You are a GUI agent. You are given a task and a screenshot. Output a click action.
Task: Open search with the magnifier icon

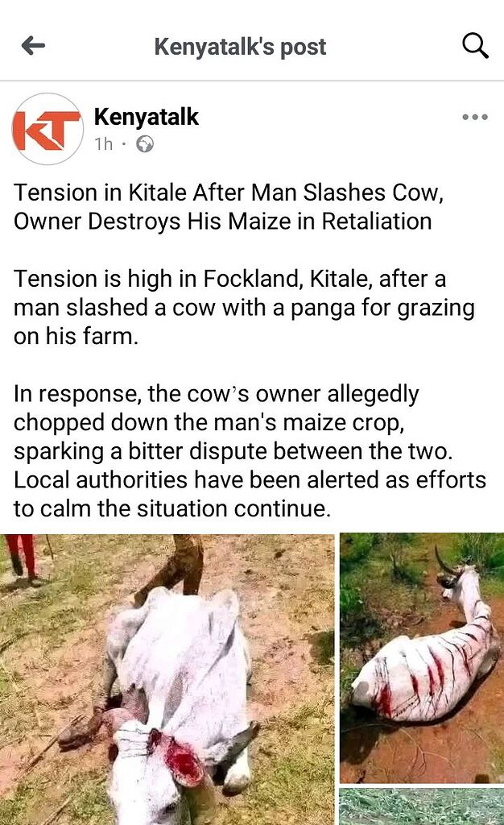click(475, 45)
